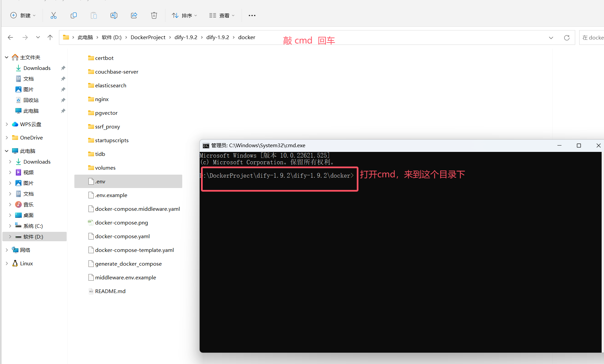Click the Copy icon in toolbar
This screenshot has height=364, width=604.
tap(74, 15)
